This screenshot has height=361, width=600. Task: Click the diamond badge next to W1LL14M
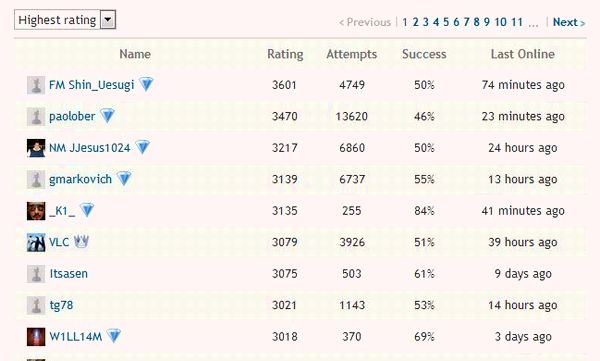coord(114,336)
